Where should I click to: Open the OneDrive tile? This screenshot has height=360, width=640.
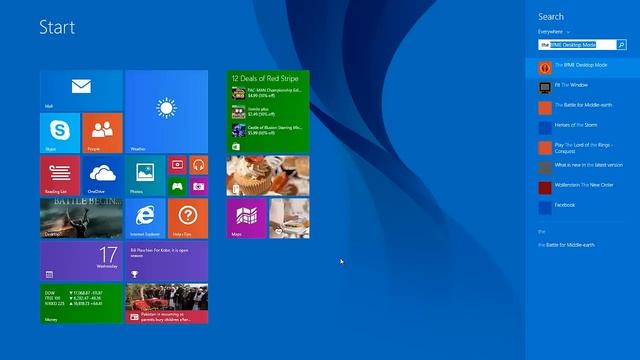click(x=102, y=176)
